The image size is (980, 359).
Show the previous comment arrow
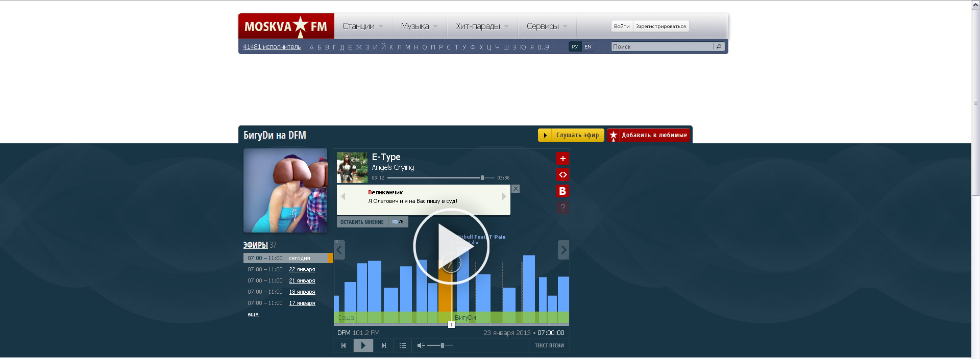pyautogui.click(x=343, y=196)
